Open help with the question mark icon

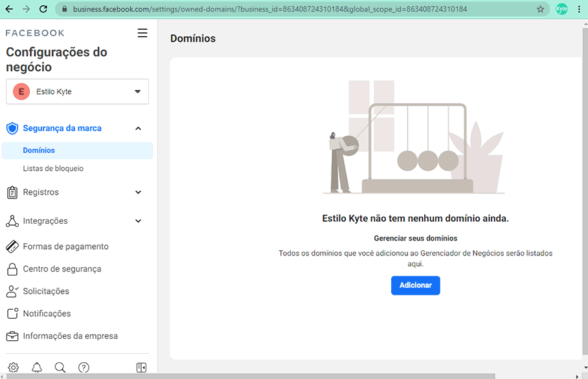pos(84,367)
